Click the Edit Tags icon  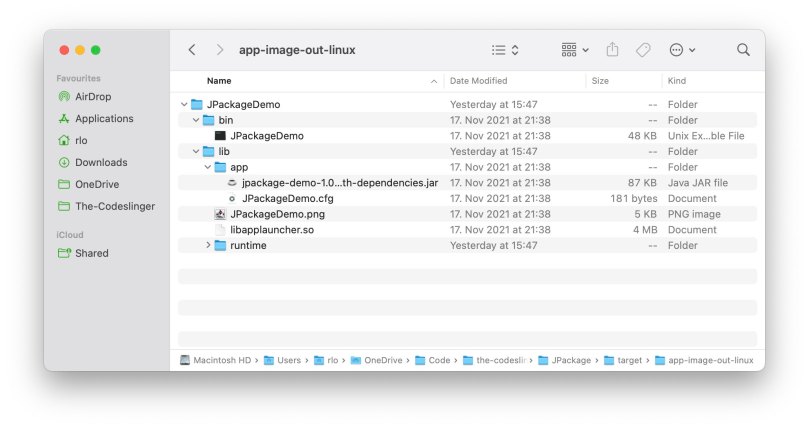pos(643,50)
